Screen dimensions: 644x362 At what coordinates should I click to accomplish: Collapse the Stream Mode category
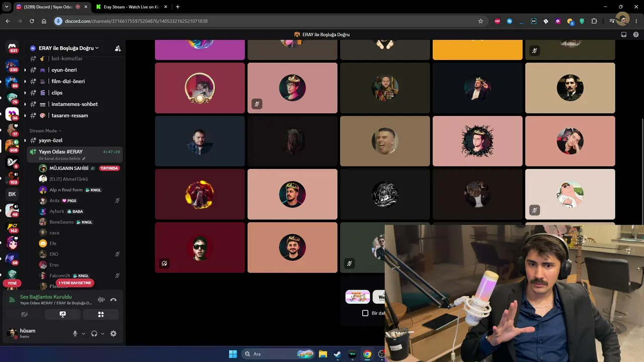pyautogui.click(x=45, y=131)
